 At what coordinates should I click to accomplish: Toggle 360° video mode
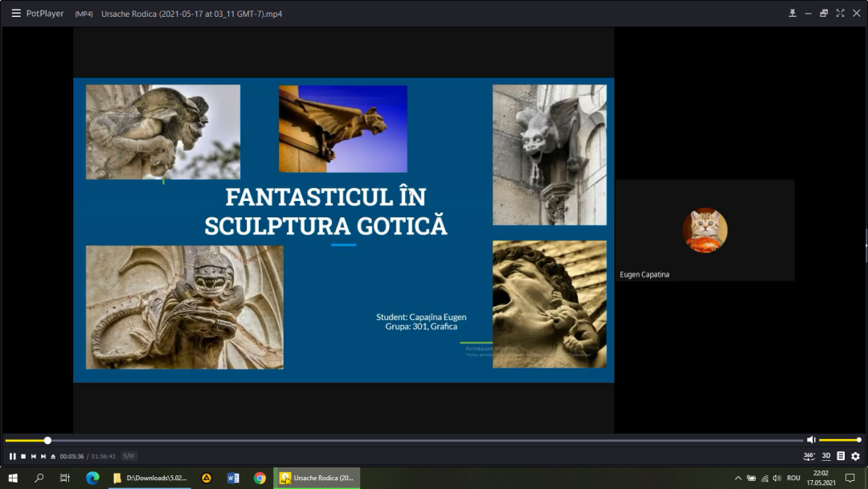pyautogui.click(x=809, y=456)
